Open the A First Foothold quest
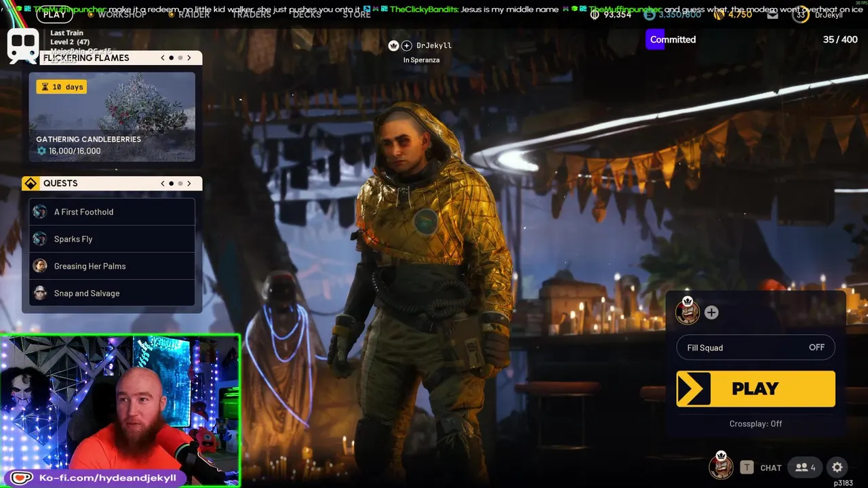Image resolution: width=868 pixels, height=488 pixels. 112,211
